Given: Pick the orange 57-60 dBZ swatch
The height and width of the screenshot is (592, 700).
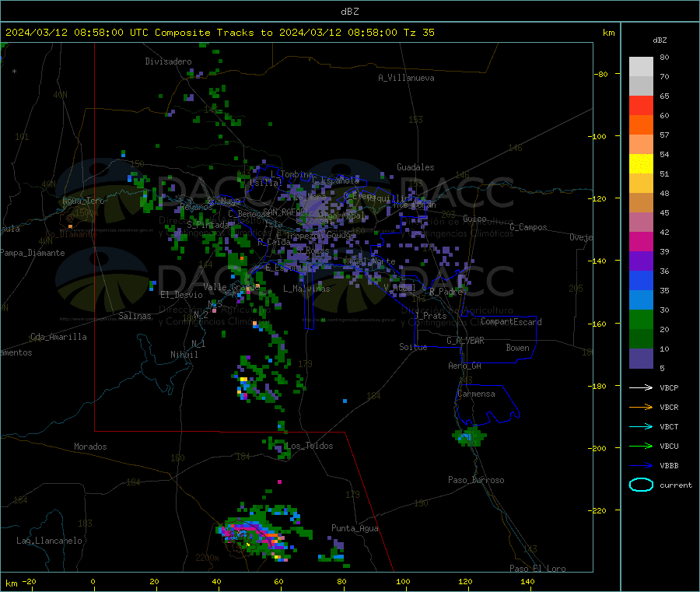Looking at the screenshot, I should (641, 125).
